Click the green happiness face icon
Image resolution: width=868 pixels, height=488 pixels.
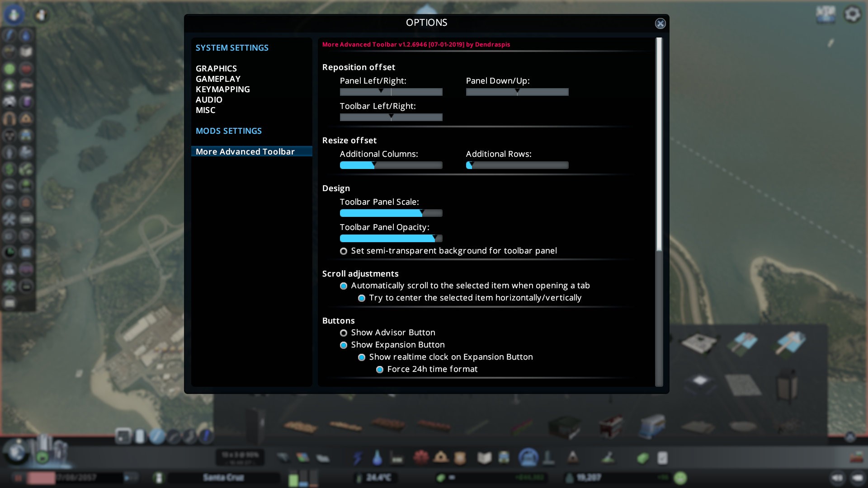click(680, 478)
